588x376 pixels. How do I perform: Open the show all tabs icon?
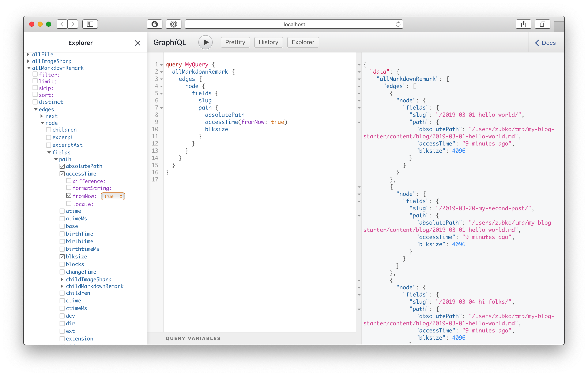pyautogui.click(x=542, y=24)
